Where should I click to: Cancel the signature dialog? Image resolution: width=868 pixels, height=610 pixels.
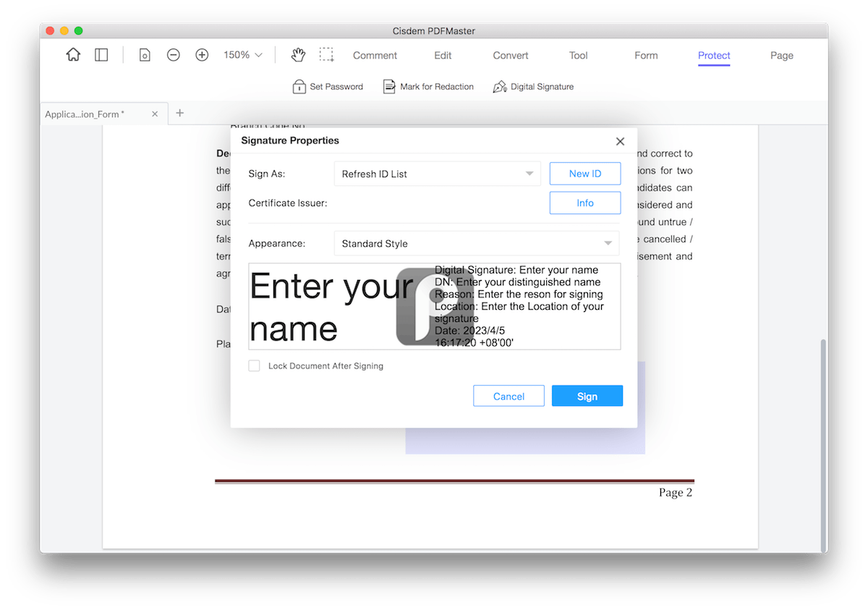(509, 397)
